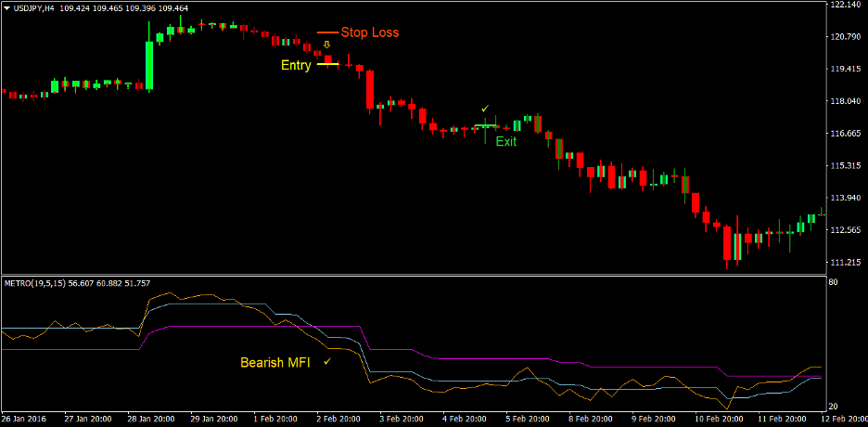Click the 11 Feb 20:00 time label

click(780, 419)
